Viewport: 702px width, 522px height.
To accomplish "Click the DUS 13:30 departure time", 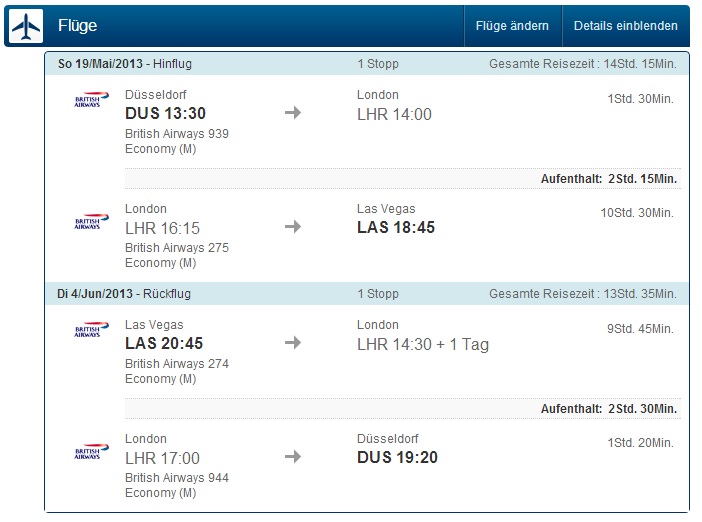I will coord(164,114).
